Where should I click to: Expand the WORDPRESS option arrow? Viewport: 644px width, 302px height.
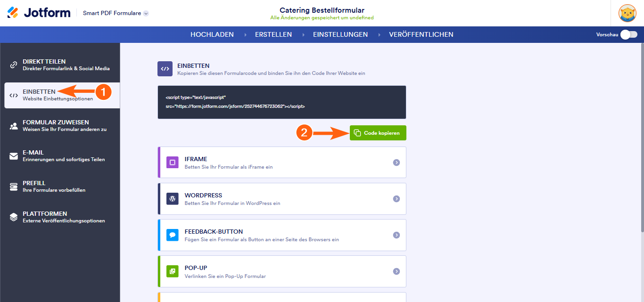[396, 199]
